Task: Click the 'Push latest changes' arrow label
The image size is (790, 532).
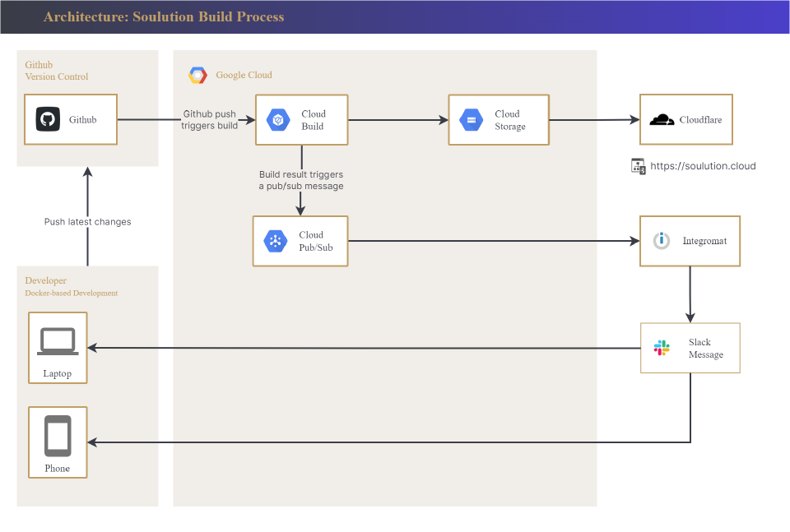Action: [87, 222]
